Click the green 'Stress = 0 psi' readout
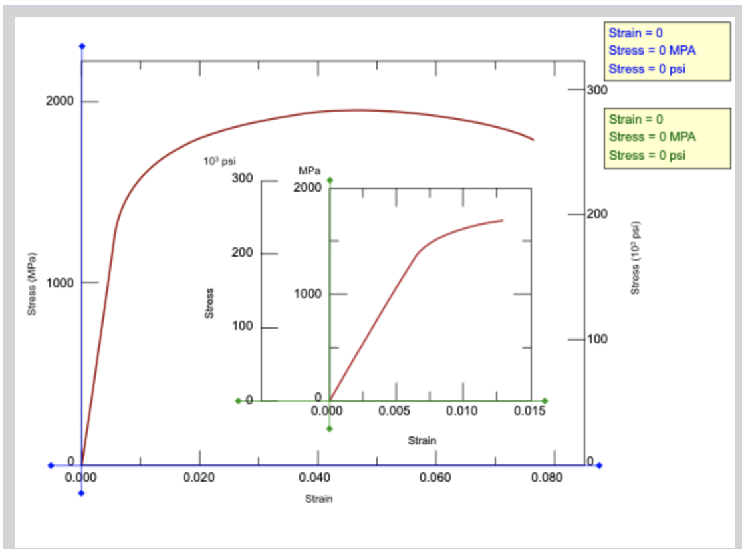Screen dimensions: 742x560 (x=647, y=155)
